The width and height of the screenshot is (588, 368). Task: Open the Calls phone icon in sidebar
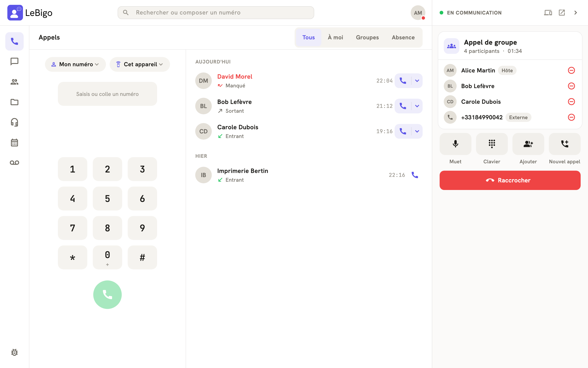(14, 41)
